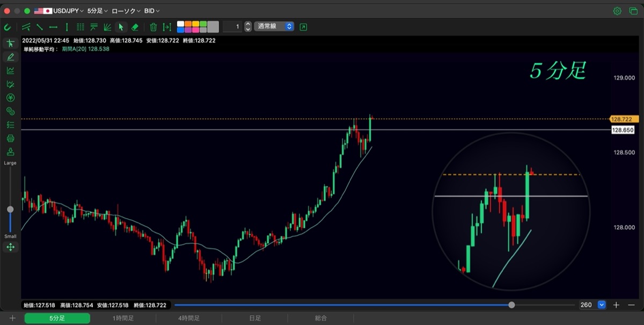
Task: Select the vertical line tool
Action: point(67,27)
